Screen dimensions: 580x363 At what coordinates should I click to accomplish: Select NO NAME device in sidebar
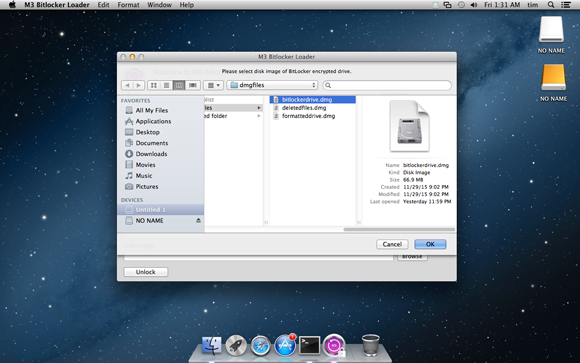pos(149,221)
